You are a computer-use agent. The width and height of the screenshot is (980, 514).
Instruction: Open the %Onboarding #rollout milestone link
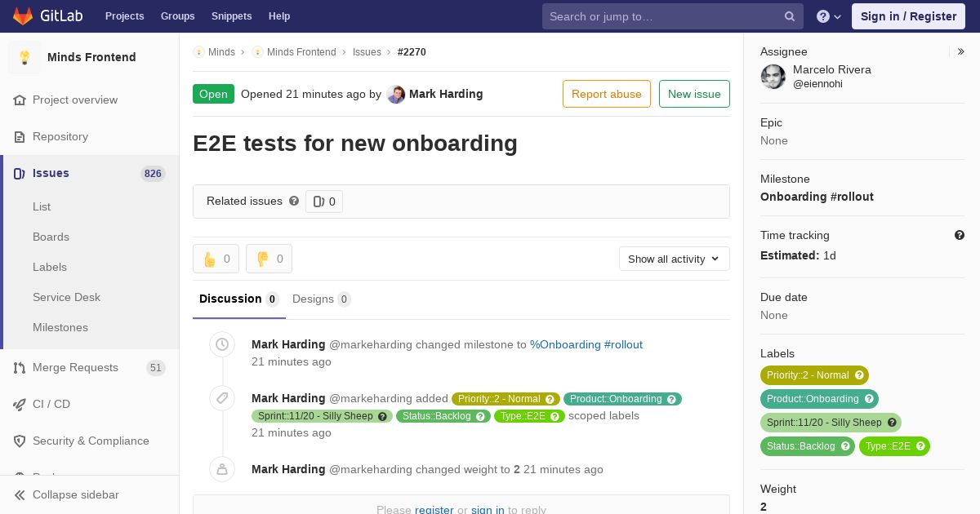coord(586,344)
